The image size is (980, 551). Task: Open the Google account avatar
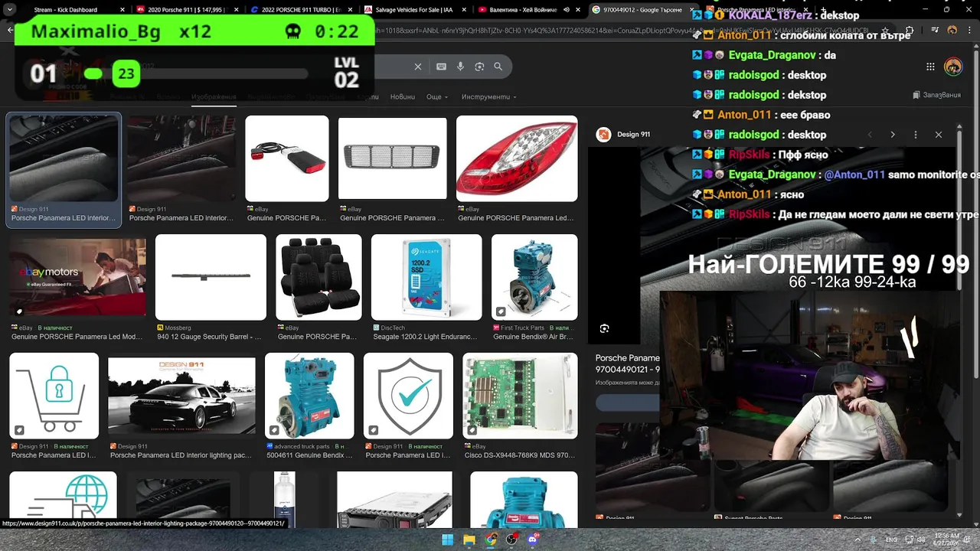pos(953,67)
